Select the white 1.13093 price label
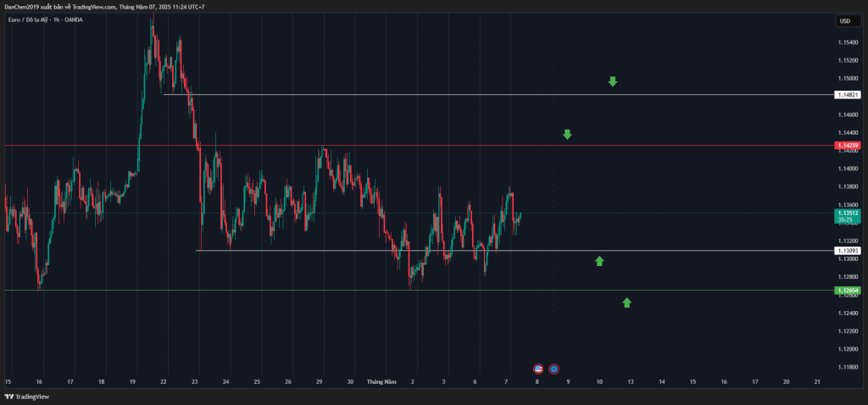Viewport: 868px width, 405px height. pyautogui.click(x=848, y=251)
